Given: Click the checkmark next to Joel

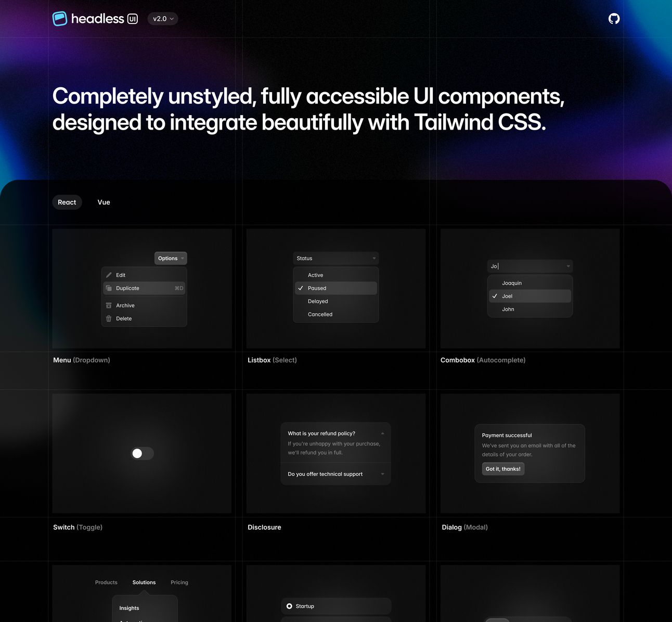Looking at the screenshot, I should point(495,296).
